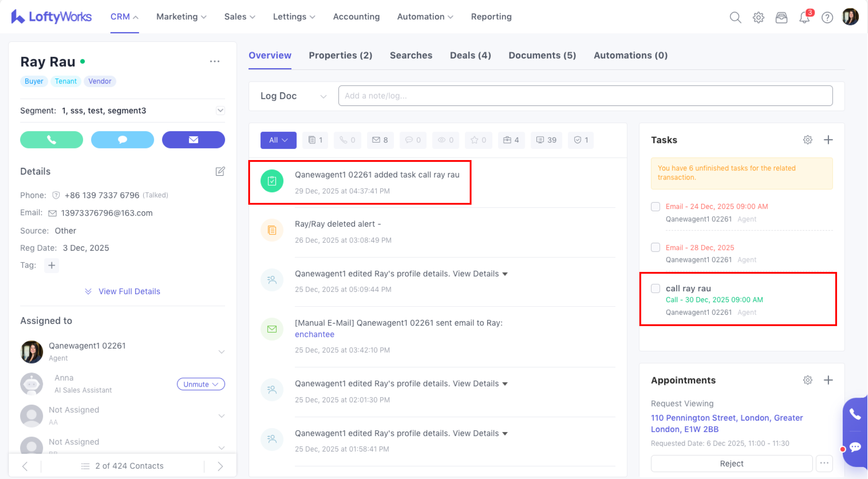
Task: Click the edit Details pencil icon
Action: pyautogui.click(x=220, y=171)
